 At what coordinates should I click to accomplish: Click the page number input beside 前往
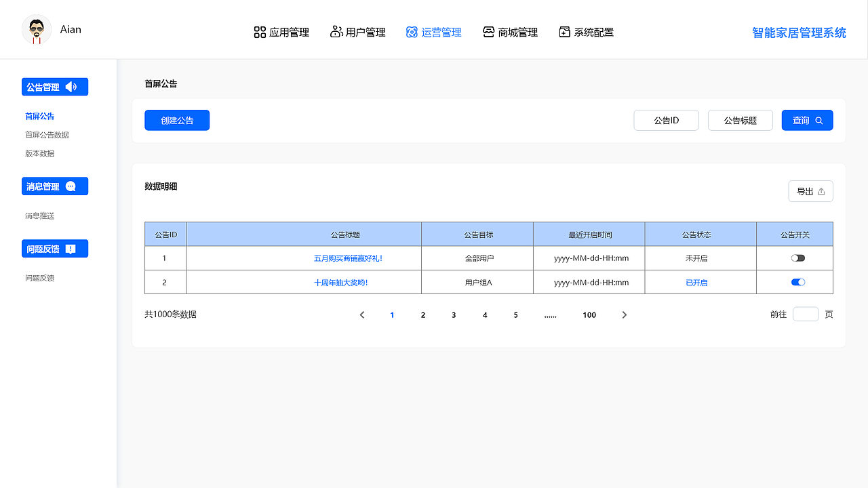(806, 314)
